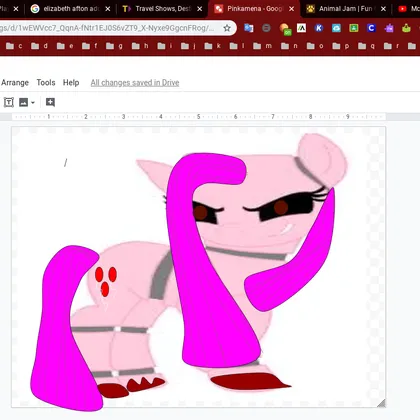
Task: Click the horizontal ruler at mark 5
Action: click(x=198, y=117)
